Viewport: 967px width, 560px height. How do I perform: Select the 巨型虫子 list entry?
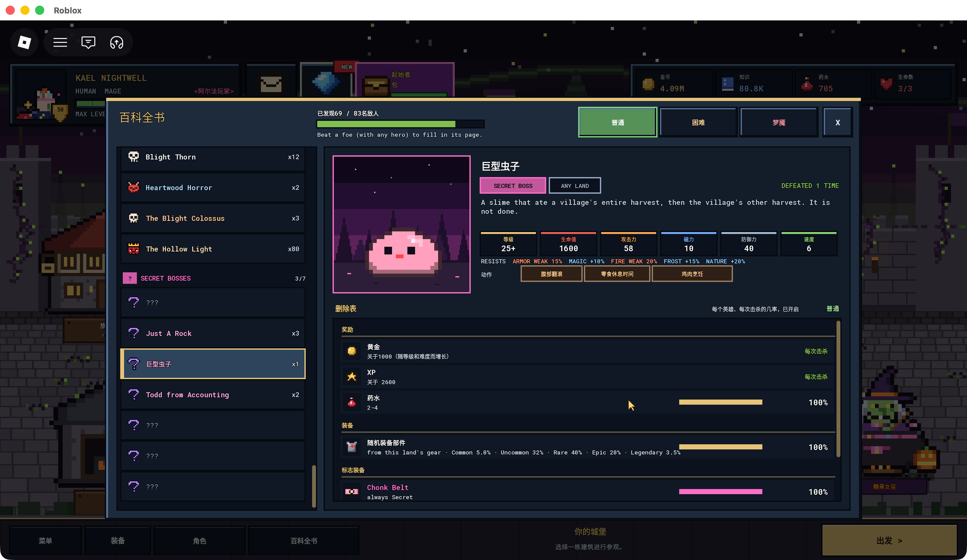click(213, 364)
